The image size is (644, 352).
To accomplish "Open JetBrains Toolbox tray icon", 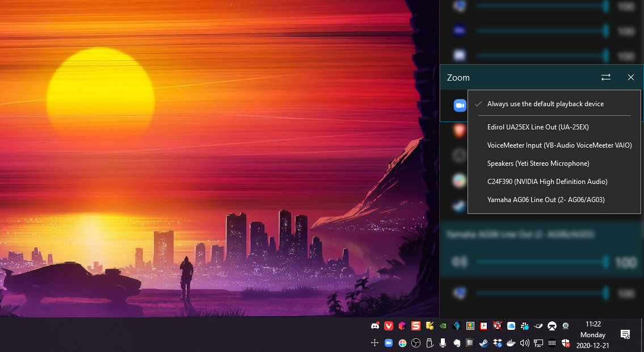I will pos(402,326).
